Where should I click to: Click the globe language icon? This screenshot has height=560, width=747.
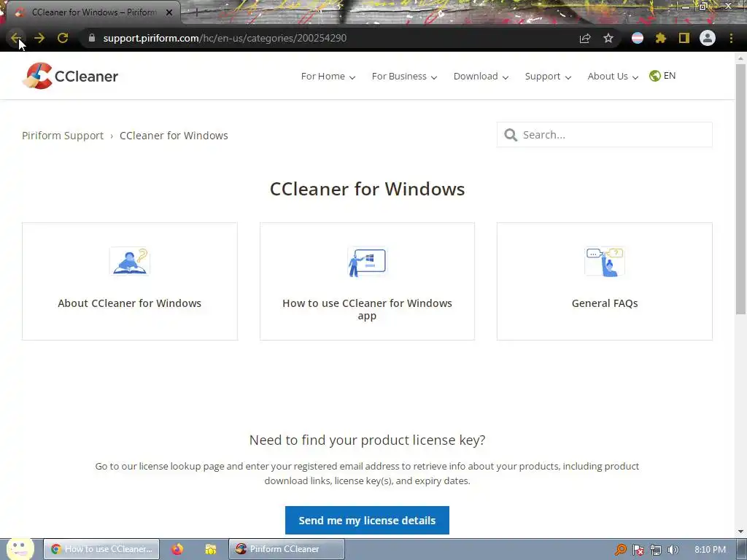click(x=655, y=76)
